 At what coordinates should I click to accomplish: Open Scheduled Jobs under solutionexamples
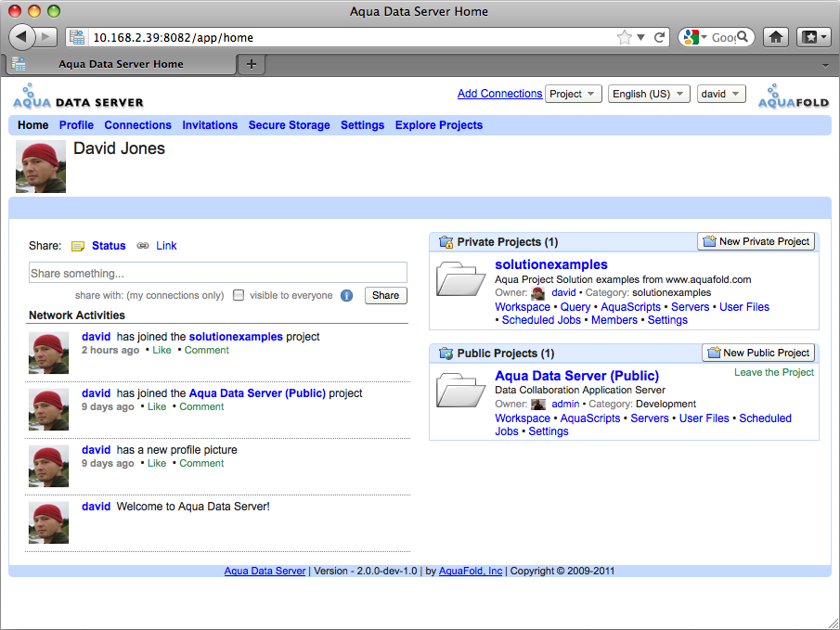541,320
